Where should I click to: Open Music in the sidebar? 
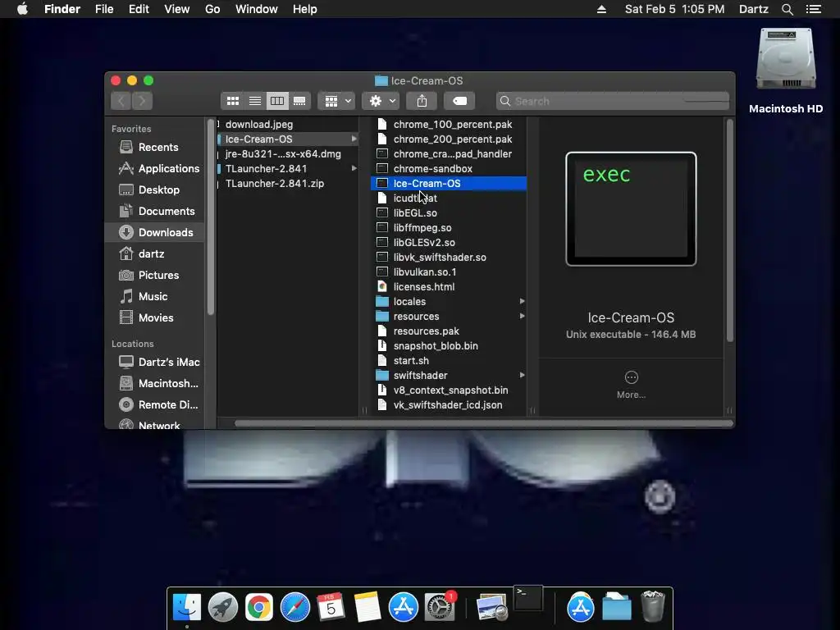(x=155, y=296)
